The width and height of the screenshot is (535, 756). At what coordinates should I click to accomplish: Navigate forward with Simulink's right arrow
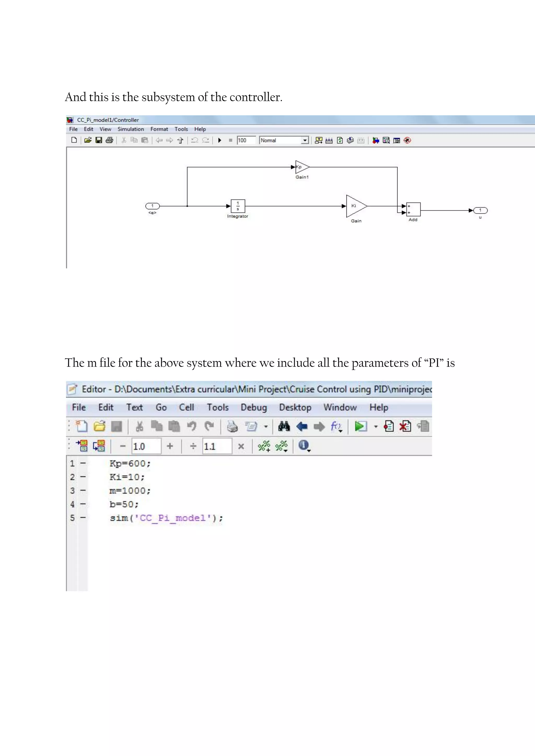pyautogui.click(x=170, y=140)
